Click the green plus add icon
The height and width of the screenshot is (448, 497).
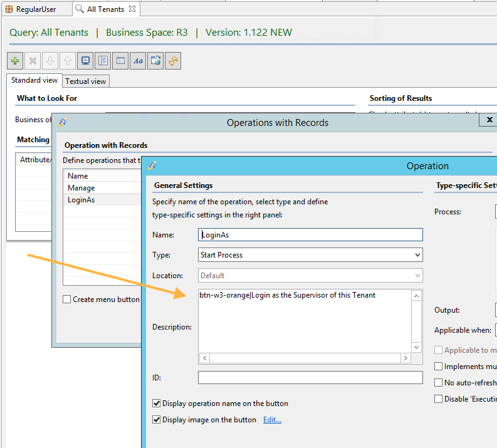click(x=15, y=61)
